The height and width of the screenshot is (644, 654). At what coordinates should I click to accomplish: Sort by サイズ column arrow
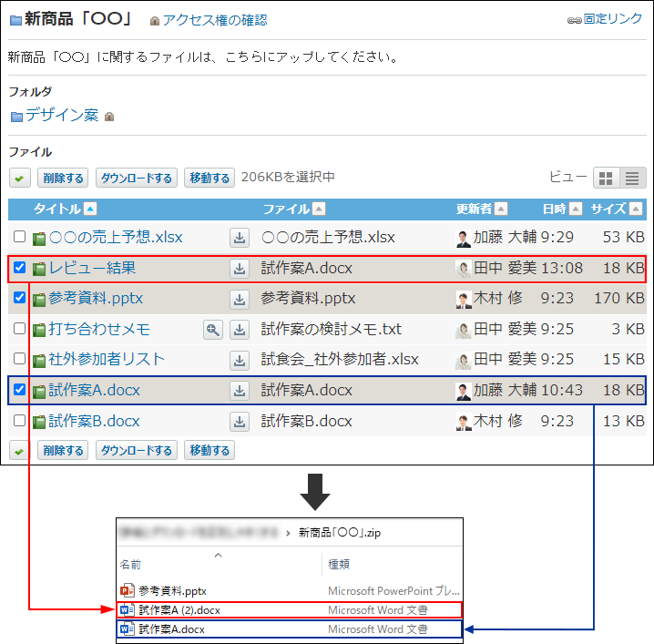[636, 210]
